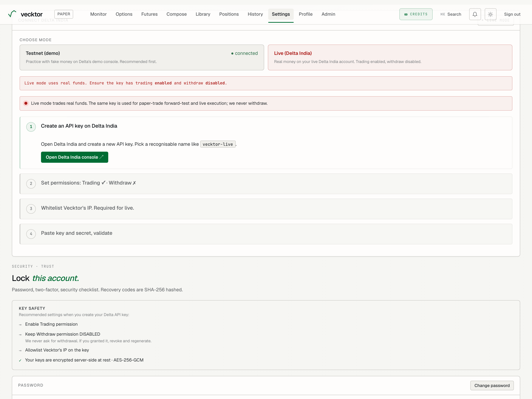Viewport: 532px width, 399px height.
Task: Go to the Library tab
Action: coord(203,14)
